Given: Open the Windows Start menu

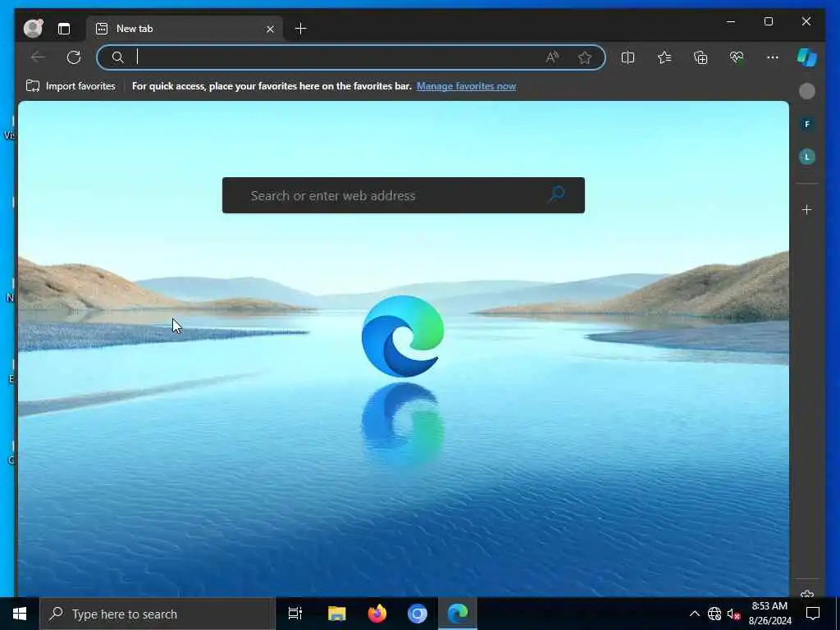Looking at the screenshot, I should point(20,614).
